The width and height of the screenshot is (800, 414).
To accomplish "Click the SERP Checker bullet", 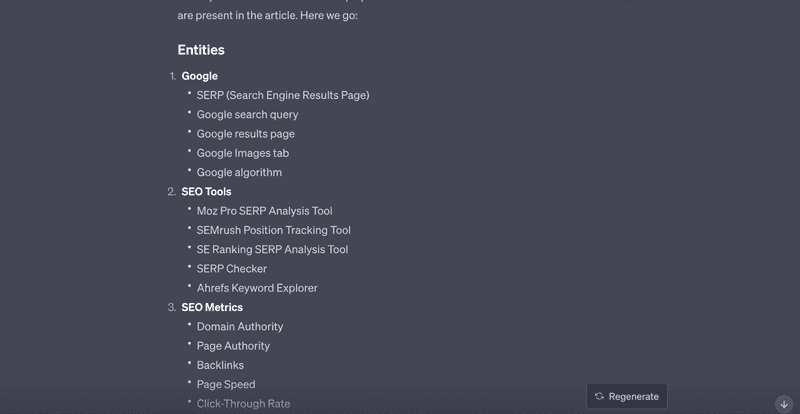I will coord(232,269).
